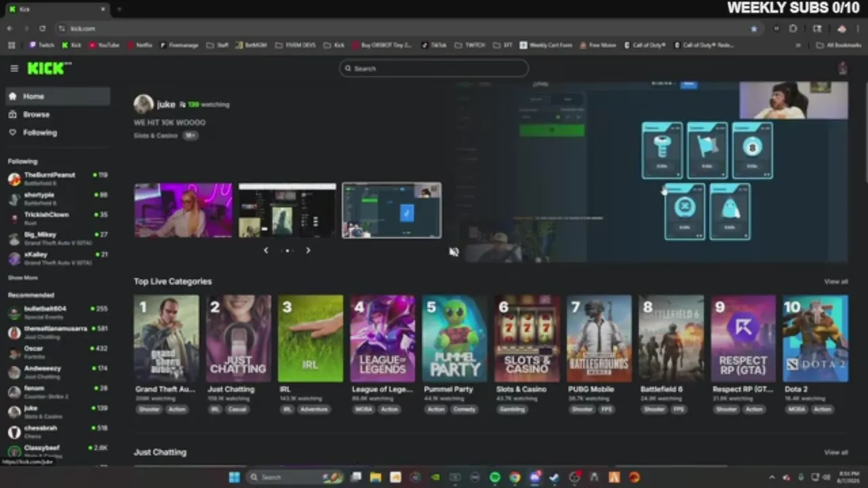Expand the FIVEM DEVS bookmark folder

click(296, 45)
